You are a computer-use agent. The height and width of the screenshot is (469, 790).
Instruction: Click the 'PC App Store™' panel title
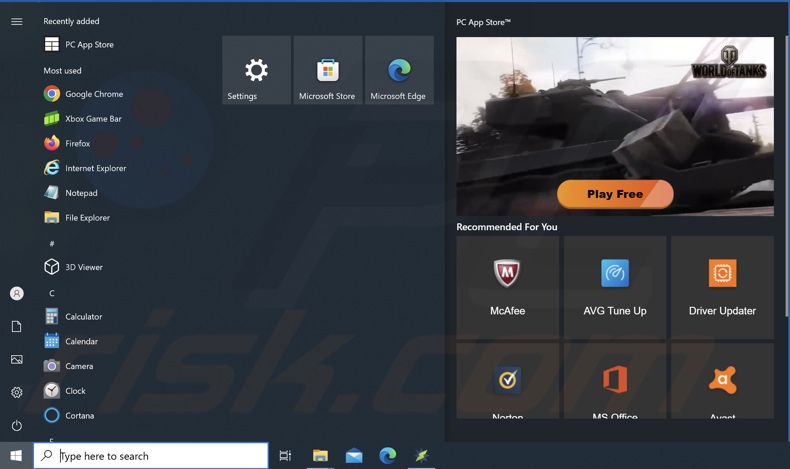pyautogui.click(x=483, y=22)
